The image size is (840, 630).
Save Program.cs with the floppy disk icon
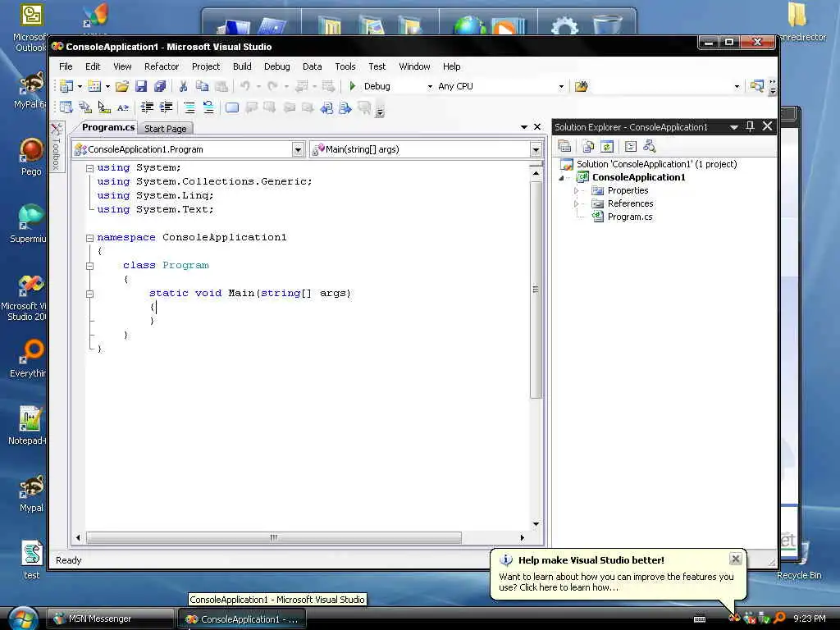point(141,86)
